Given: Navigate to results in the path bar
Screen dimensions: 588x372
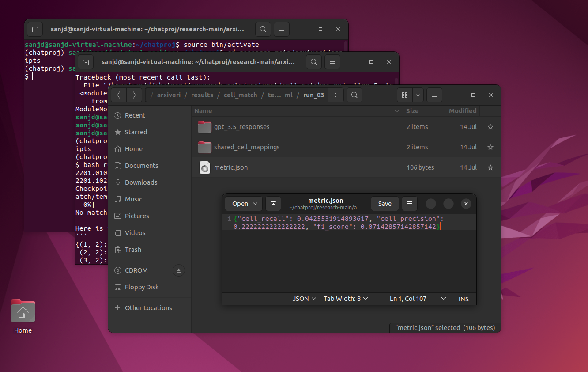Looking at the screenshot, I should (202, 95).
